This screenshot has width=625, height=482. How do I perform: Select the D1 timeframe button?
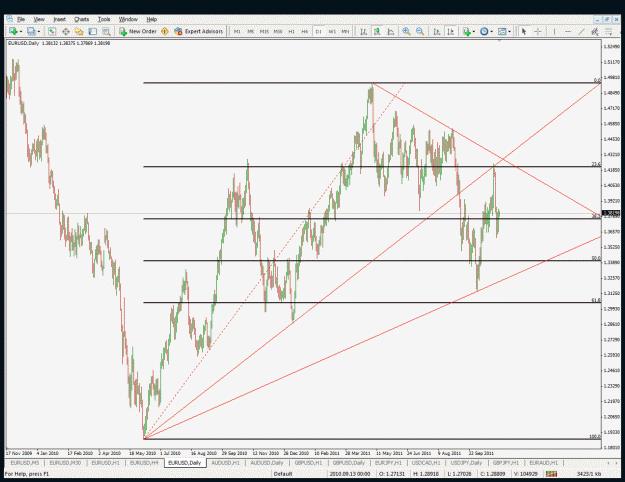click(318, 31)
